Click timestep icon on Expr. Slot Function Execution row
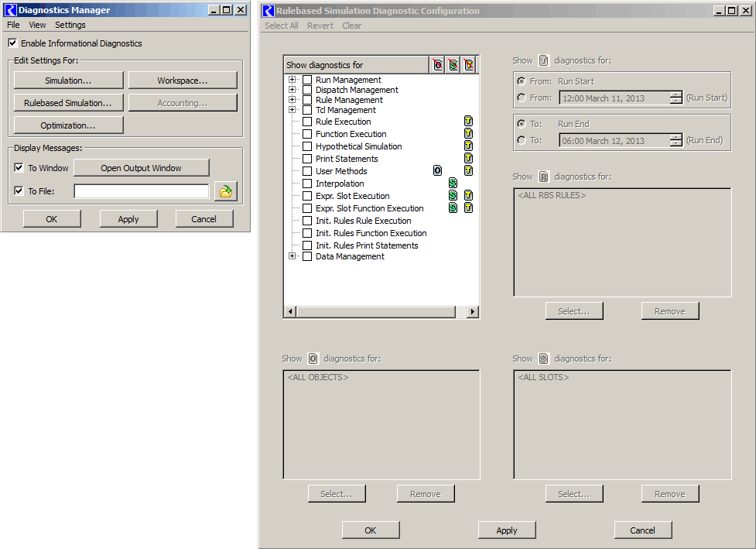Viewport: 756px width, 549px height. click(468, 208)
